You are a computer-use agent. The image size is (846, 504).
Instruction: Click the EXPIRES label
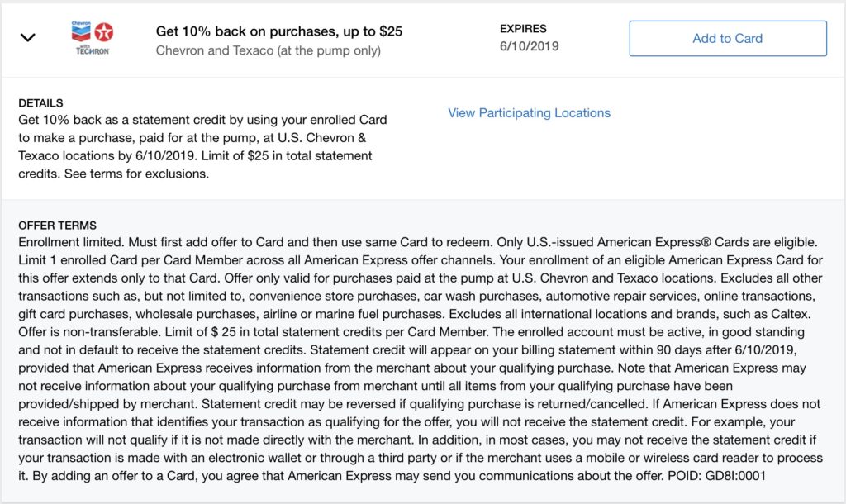523,29
